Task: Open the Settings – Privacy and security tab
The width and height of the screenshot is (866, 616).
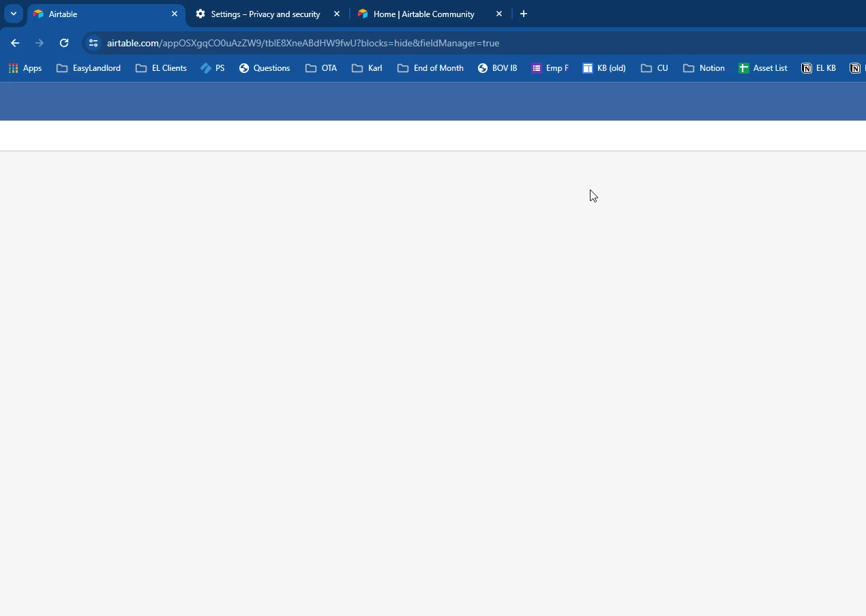Action: pos(267,14)
